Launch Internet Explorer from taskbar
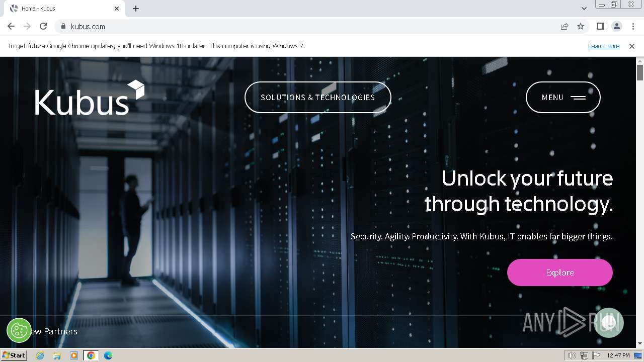This screenshot has width=644, height=362. click(x=40, y=355)
